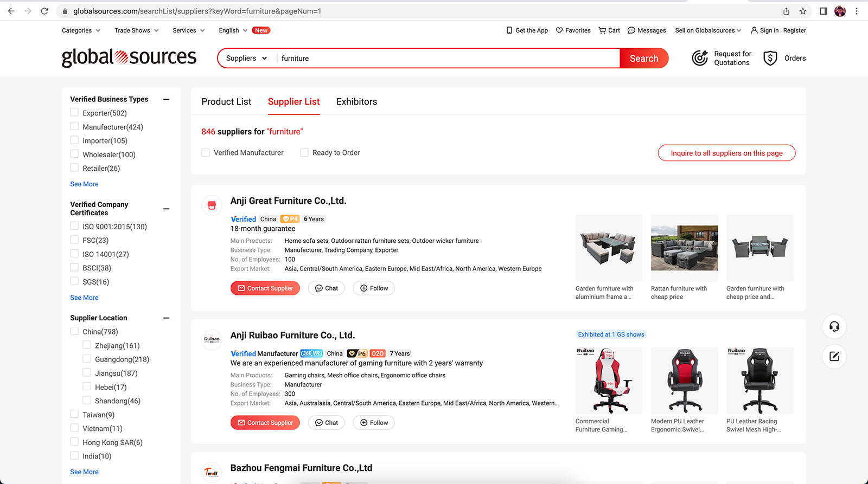Click Inquire to all suppliers on this page
The height and width of the screenshot is (484, 868).
click(726, 153)
